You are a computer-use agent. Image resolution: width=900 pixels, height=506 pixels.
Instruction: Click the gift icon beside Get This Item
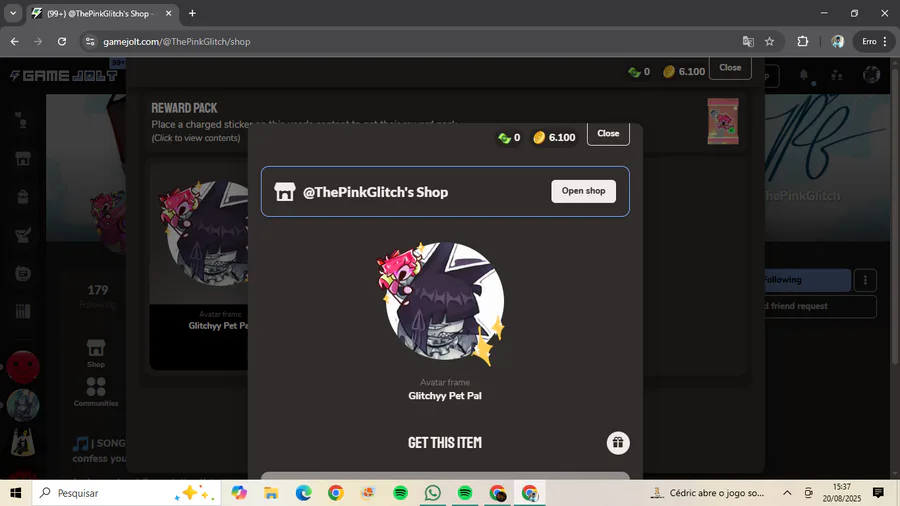click(618, 442)
